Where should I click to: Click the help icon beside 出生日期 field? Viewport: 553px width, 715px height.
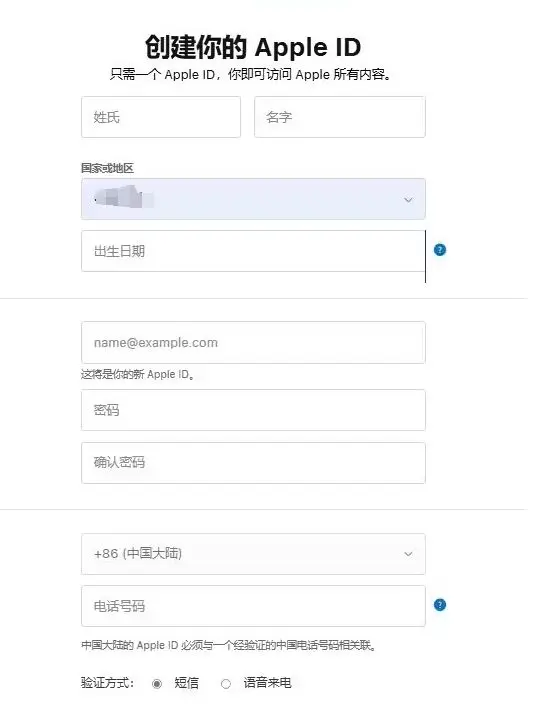[x=439, y=250]
